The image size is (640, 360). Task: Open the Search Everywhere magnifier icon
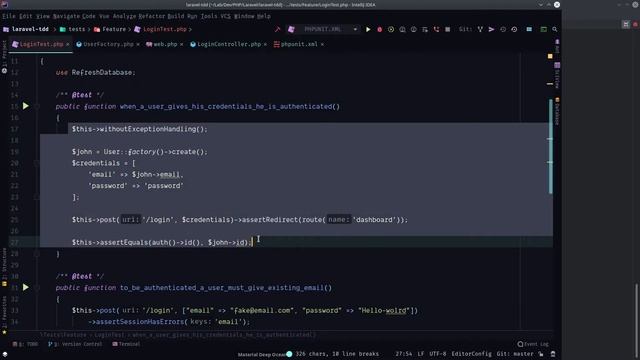[555, 29]
